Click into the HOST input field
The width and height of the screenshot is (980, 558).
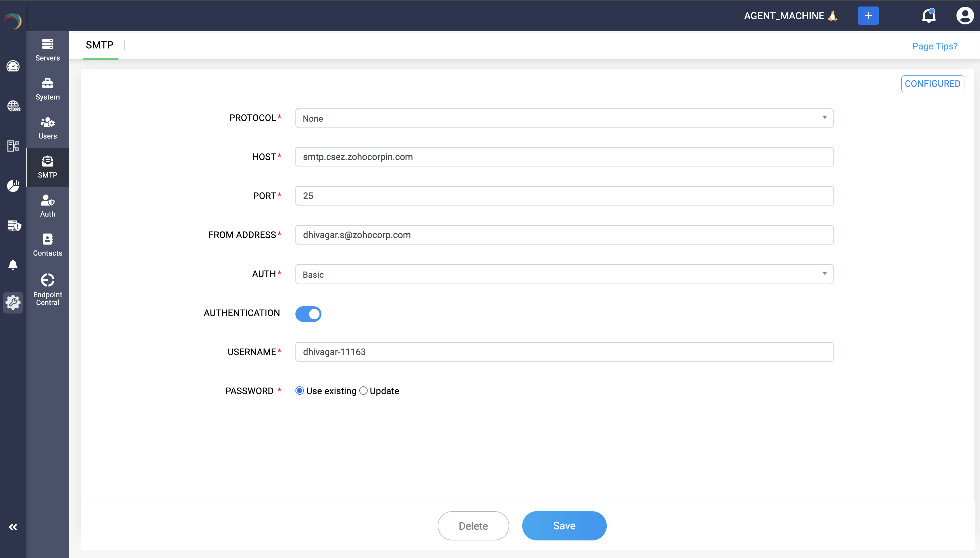tap(564, 157)
